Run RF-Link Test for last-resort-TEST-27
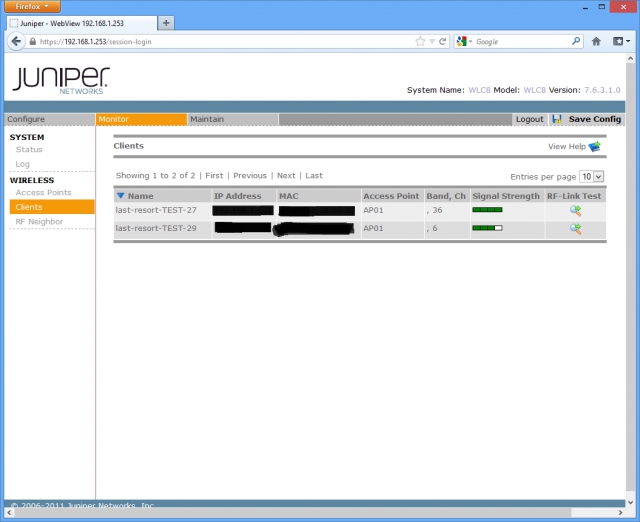The width and height of the screenshot is (640, 522). pos(576,211)
